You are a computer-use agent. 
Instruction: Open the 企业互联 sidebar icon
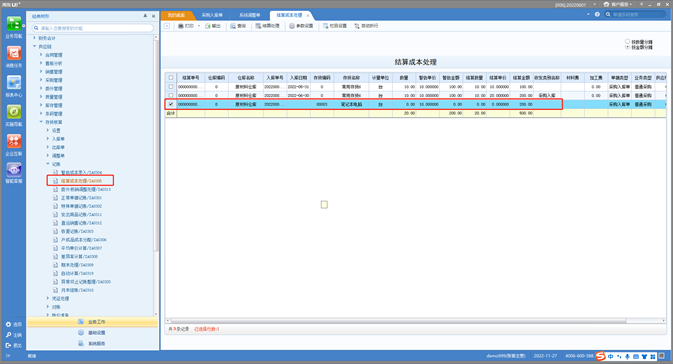(x=14, y=141)
